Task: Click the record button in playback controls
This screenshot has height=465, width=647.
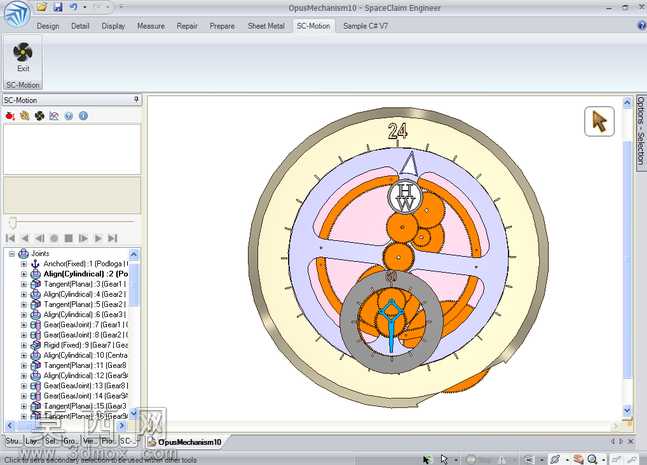Action: pyautogui.click(x=54, y=238)
